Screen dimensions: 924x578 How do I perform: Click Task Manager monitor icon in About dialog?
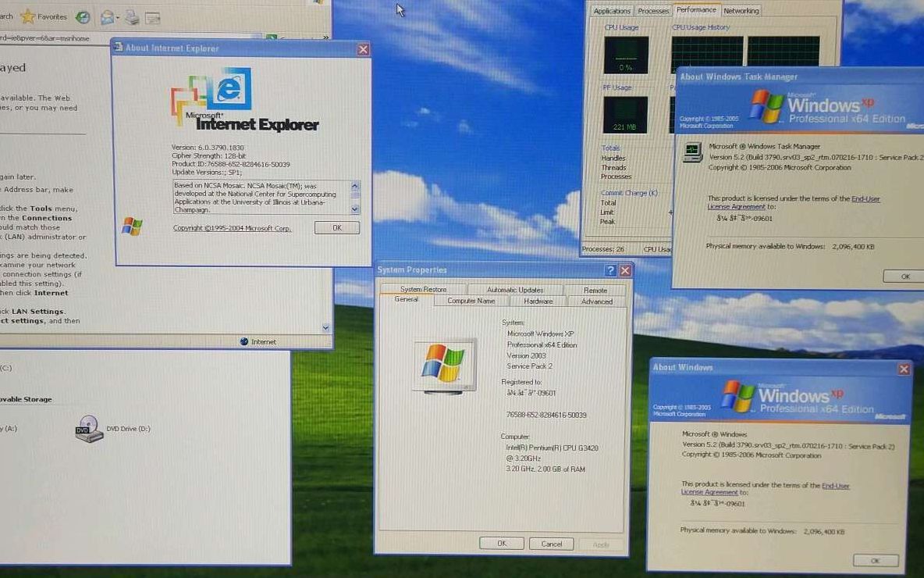coord(692,152)
